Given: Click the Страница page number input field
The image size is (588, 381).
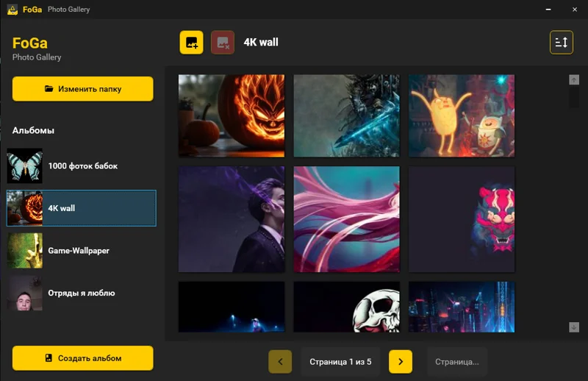Looking at the screenshot, I should 457,362.
